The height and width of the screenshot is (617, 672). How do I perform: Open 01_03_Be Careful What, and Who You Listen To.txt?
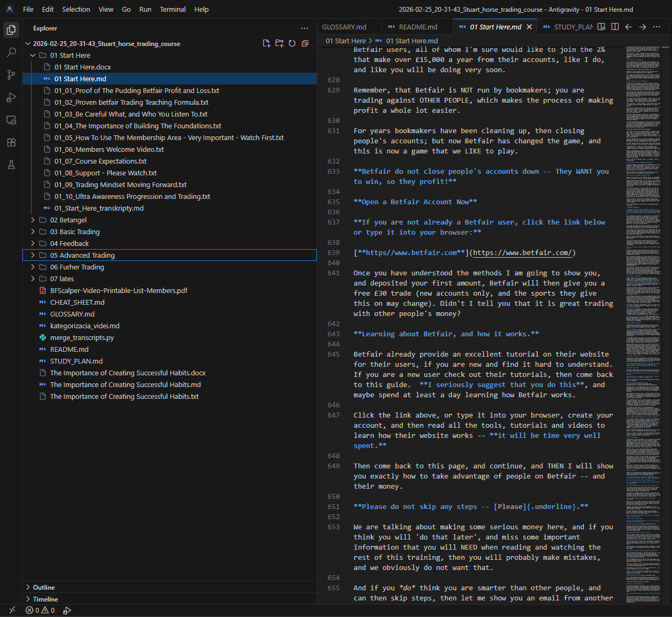click(131, 114)
